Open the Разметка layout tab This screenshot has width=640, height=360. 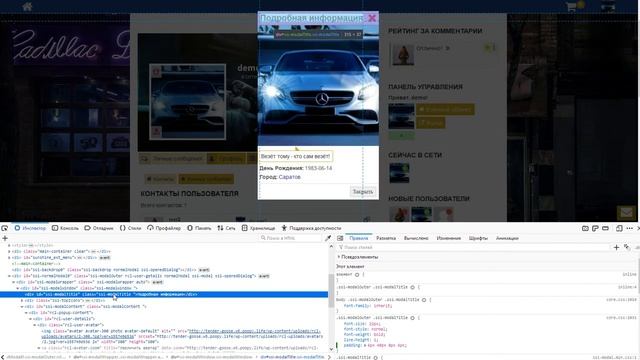386,238
